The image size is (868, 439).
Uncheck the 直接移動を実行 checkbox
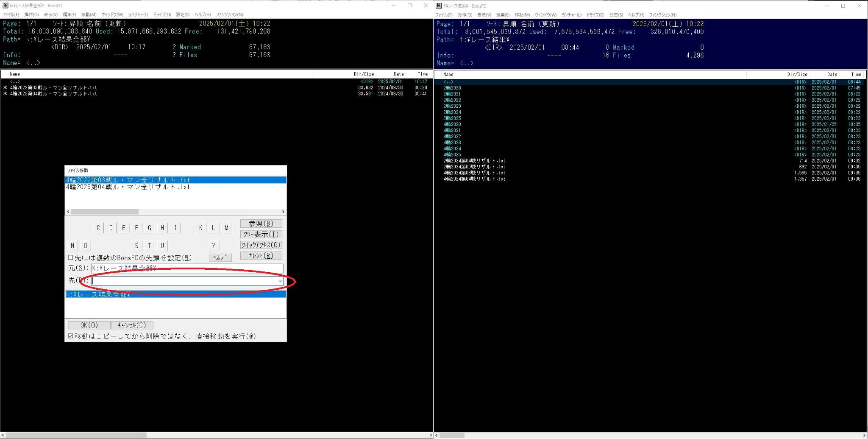coord(70,336)
